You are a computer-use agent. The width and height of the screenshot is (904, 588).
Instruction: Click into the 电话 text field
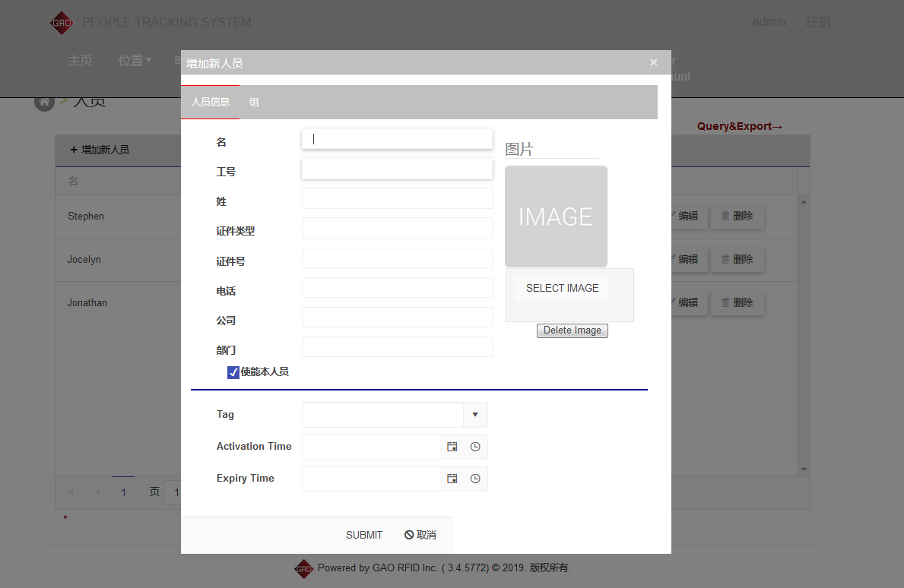[x=397, y=288]
